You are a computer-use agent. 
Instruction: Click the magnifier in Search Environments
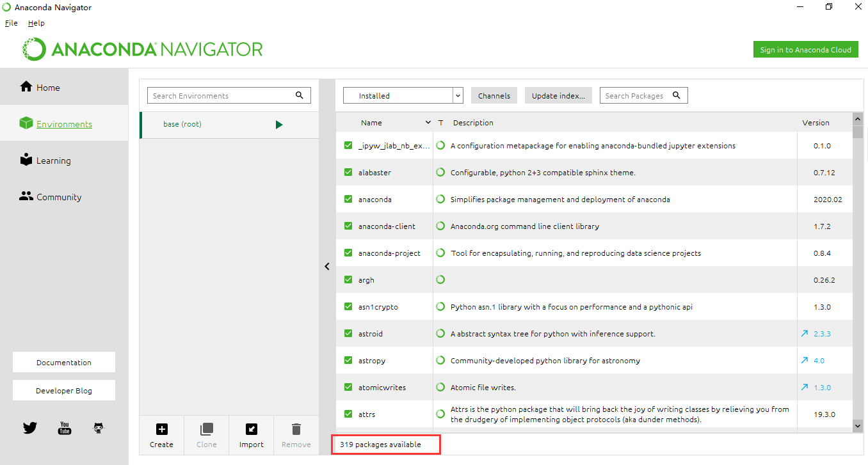[300, 95]
